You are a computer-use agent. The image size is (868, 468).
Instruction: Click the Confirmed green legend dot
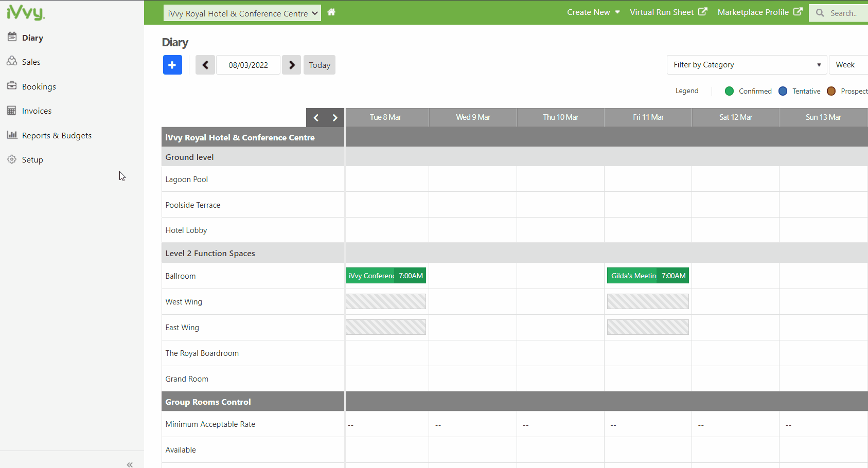729,91
